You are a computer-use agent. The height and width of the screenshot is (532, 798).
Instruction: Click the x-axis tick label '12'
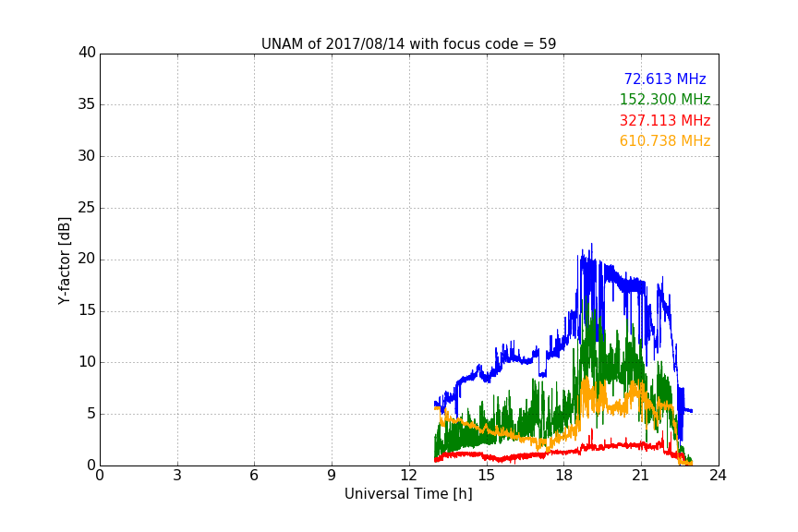point(409,476)
